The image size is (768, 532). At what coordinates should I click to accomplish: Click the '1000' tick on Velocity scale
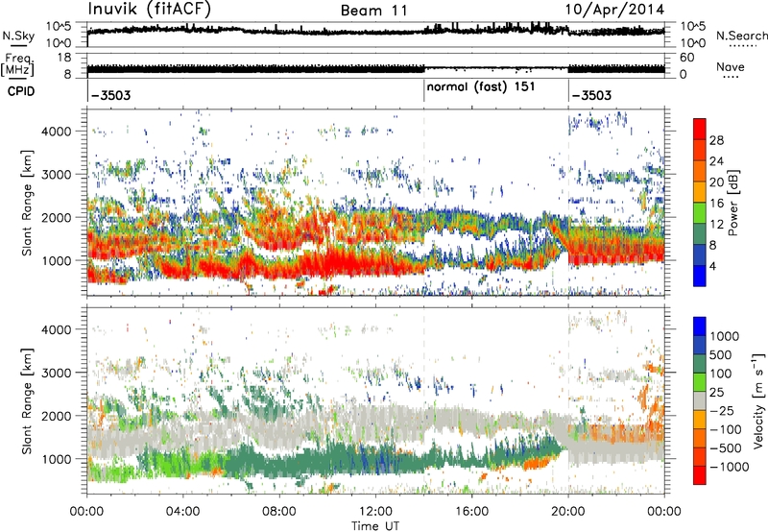point(725,336)
